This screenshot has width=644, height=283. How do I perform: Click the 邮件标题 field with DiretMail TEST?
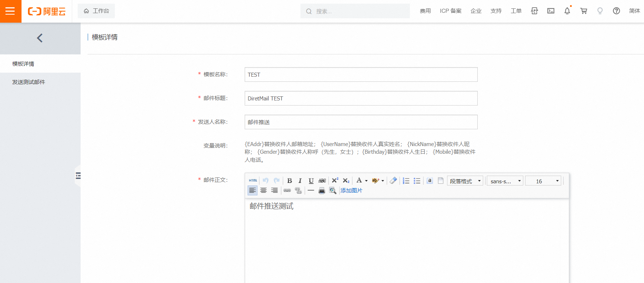[361, 98]
